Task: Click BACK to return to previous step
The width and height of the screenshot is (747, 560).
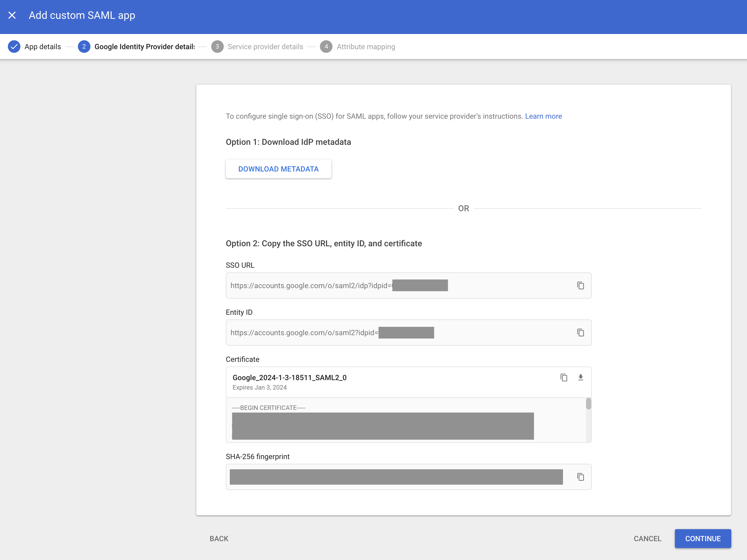Action: tap(218, 539)
